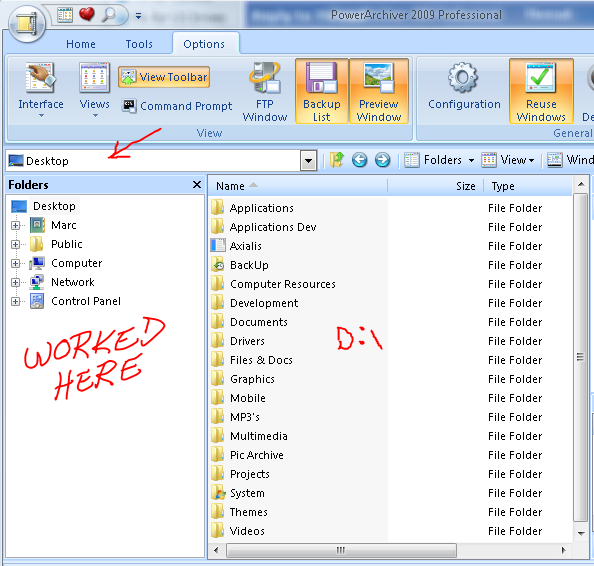Image resolution: width=594 pixels, height=566 pixels.
Task: Click the magnifier search quick access icon
Action: pos(109,15)
